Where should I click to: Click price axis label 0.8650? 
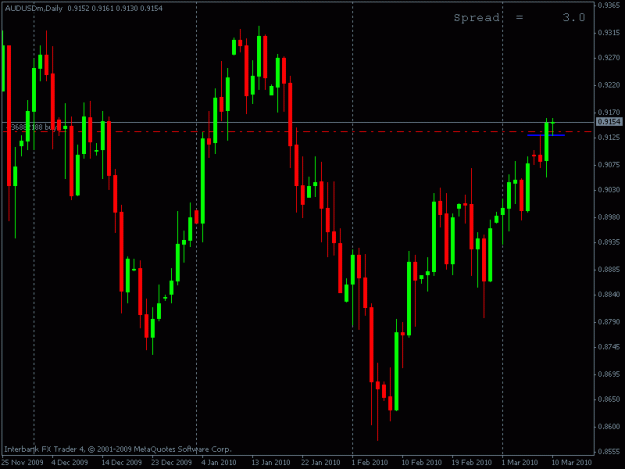[609, 399]
